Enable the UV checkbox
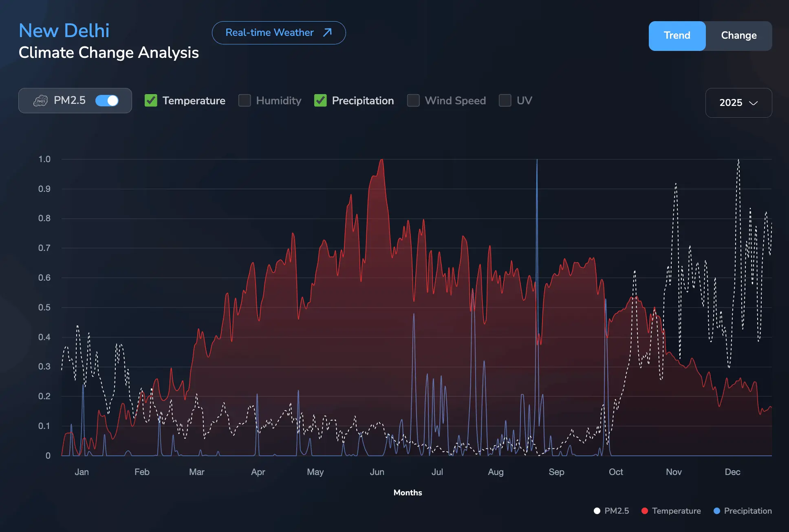 505,101
